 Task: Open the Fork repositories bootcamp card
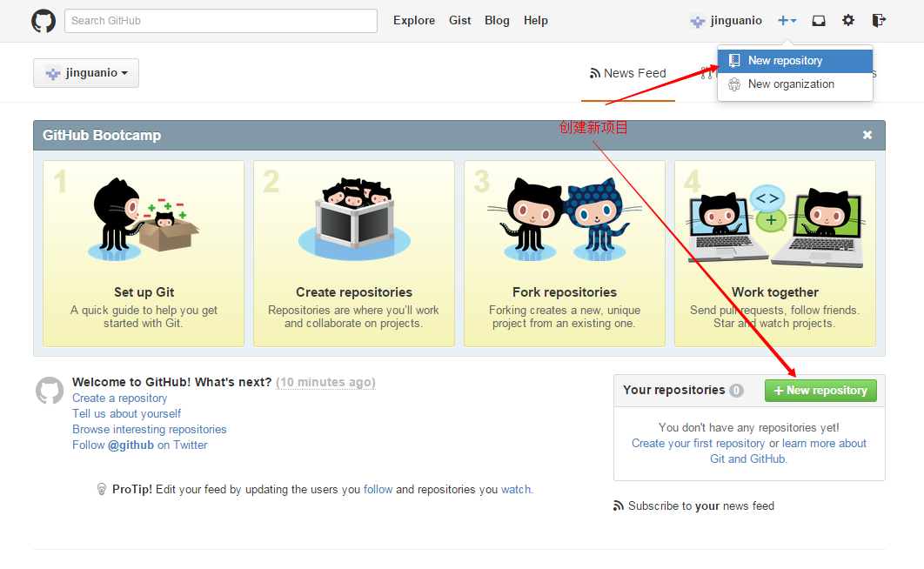(565, 253)
